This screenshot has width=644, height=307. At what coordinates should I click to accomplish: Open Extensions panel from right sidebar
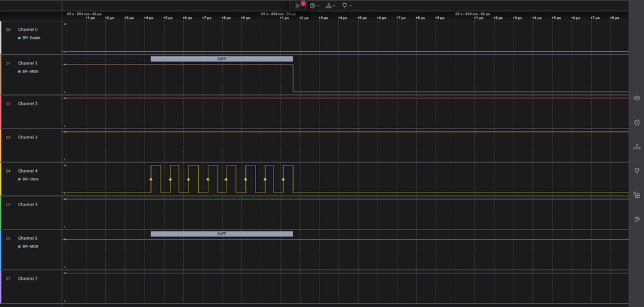(637, 195)
